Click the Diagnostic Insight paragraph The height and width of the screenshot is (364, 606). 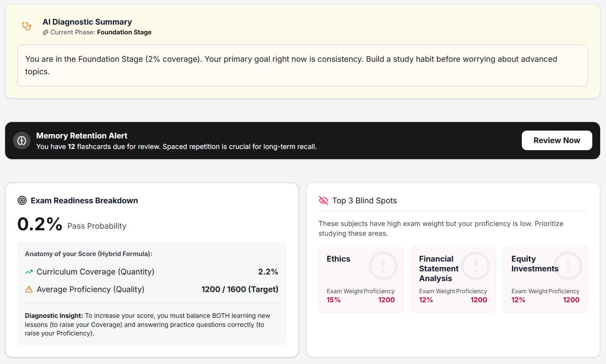(148, 325)
